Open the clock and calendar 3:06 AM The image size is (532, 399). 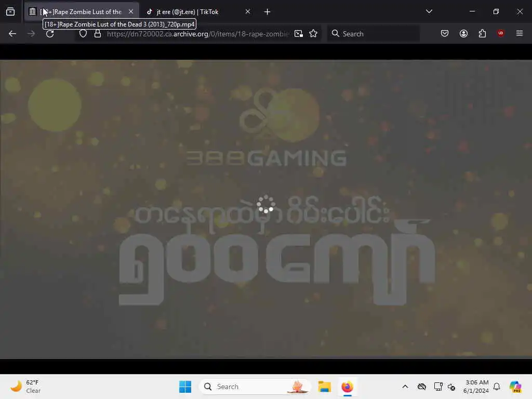(x=476, y=387)
